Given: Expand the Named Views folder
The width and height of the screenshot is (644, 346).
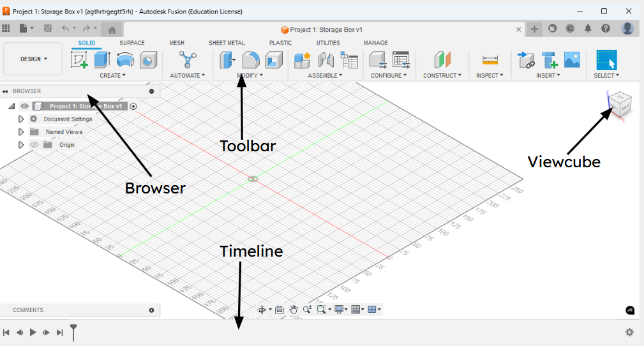Looking at the screenshot, I should tap(20, 132).
